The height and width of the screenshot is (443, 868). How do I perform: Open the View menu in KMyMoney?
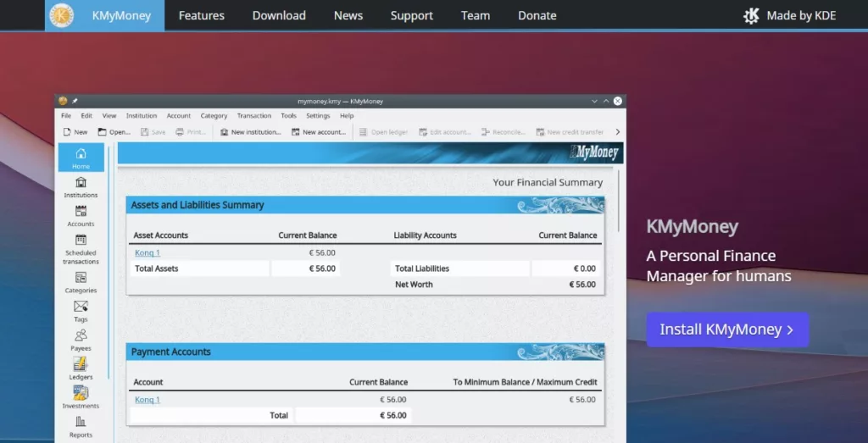(x=109, y=115)
